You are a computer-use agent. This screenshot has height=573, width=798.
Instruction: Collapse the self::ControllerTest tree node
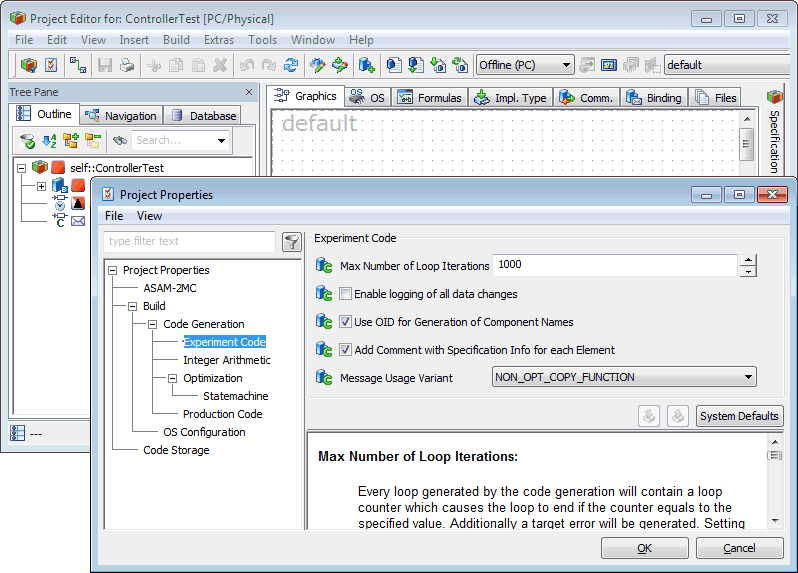[21, 168]
